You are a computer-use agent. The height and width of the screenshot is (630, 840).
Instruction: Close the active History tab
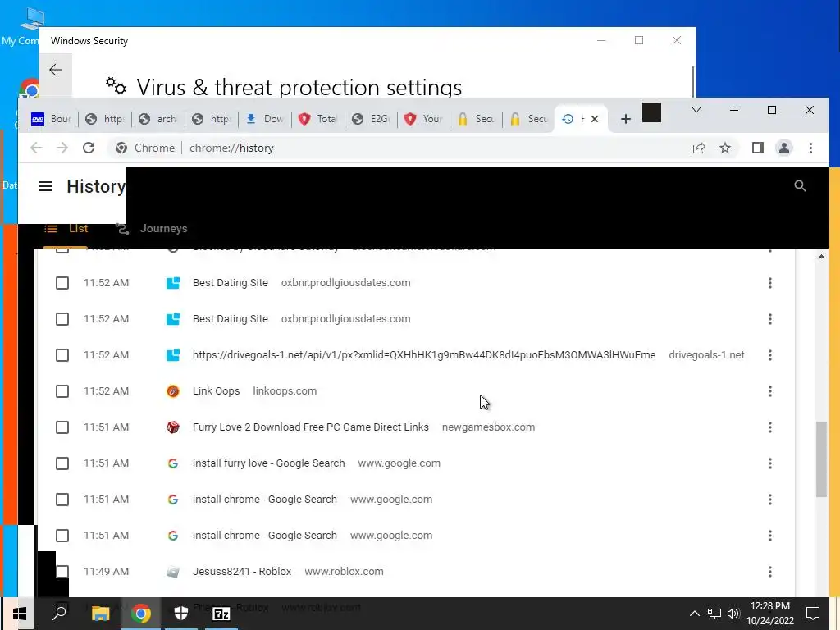click(x=595, y=119)
